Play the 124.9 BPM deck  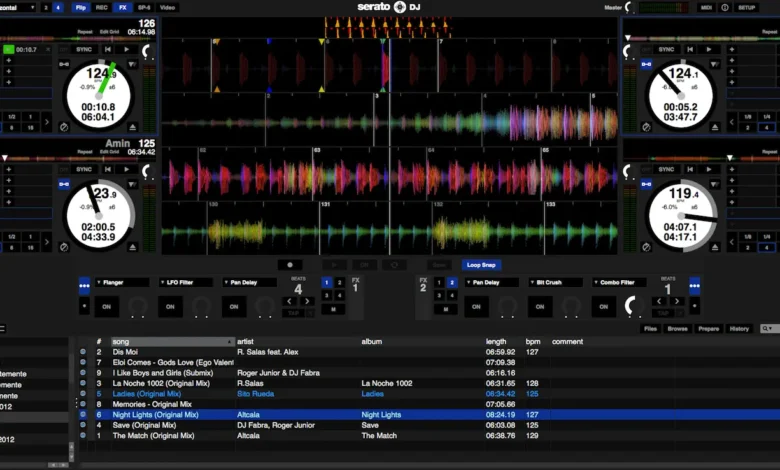click(126, 49)
